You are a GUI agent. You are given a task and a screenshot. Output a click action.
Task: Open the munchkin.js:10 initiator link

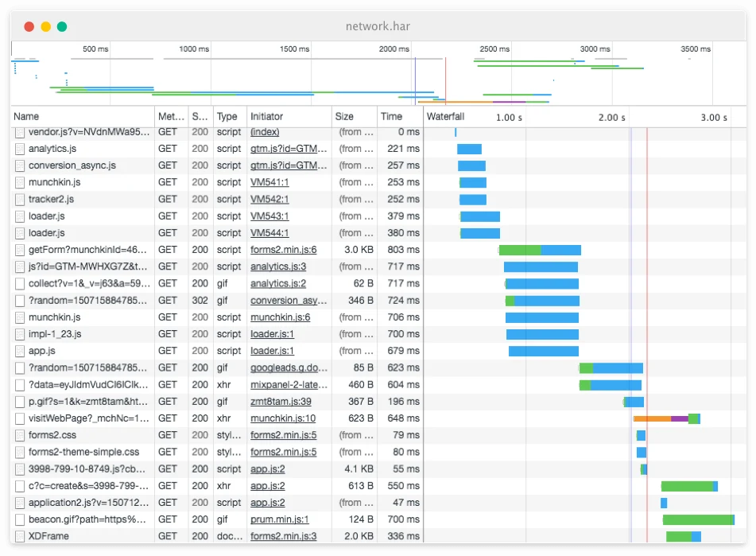click(283, 418)
